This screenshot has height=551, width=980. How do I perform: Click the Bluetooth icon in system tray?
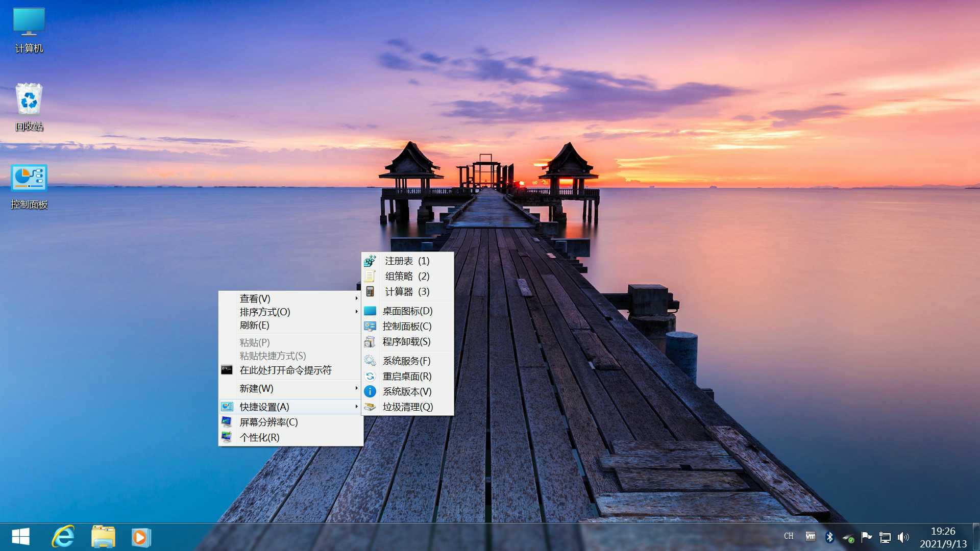[x=829, y=537]
